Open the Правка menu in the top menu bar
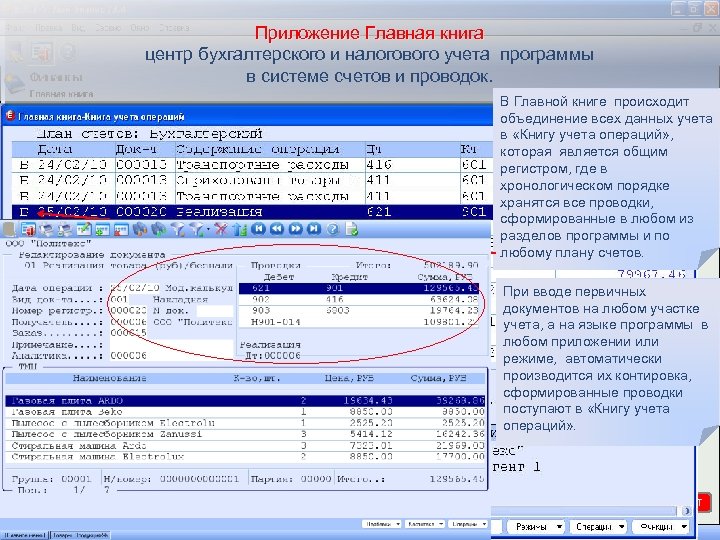This screenshot has height=540, width=720. [48, 28]
